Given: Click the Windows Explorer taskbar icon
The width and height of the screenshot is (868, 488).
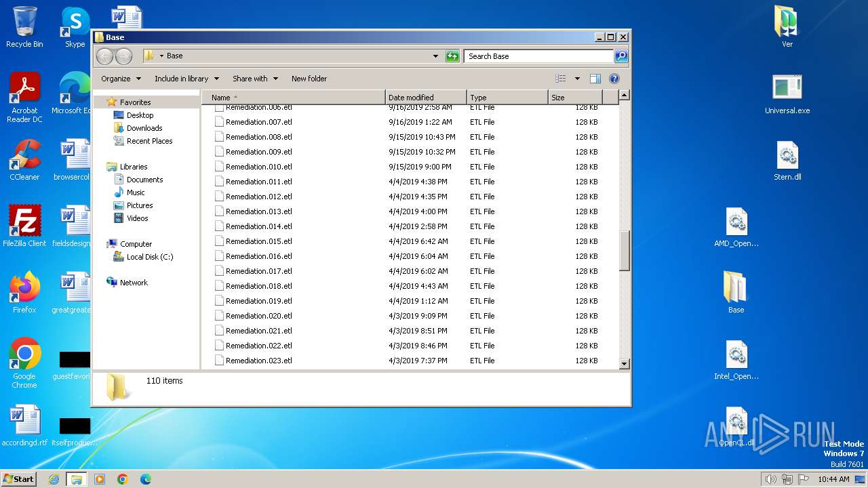Looking at the screenshot, I should pos(76,479).
